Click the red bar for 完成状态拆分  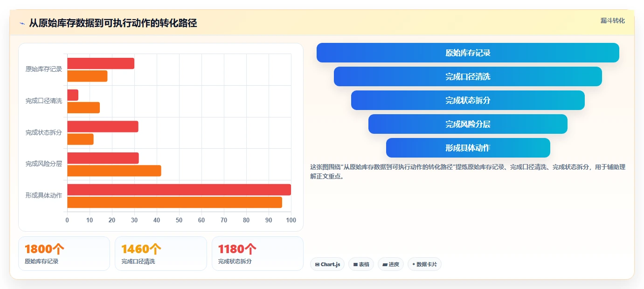click(x=103, y=126)
